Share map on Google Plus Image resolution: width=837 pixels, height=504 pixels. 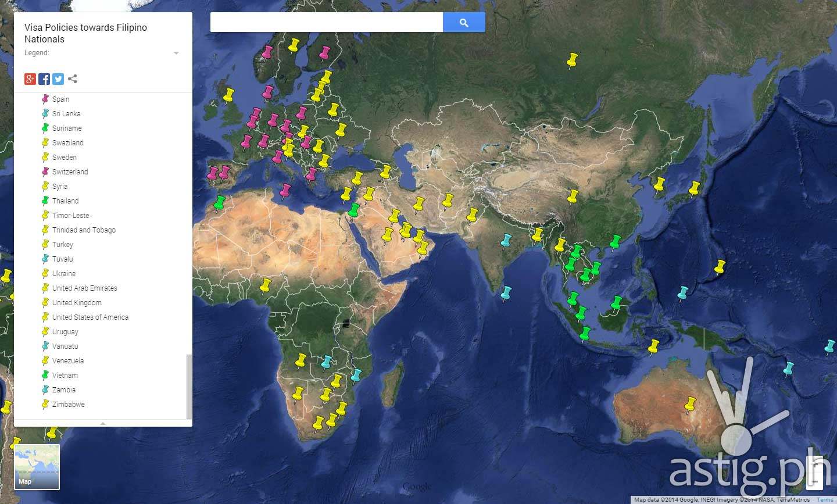(x=30, y=79)
